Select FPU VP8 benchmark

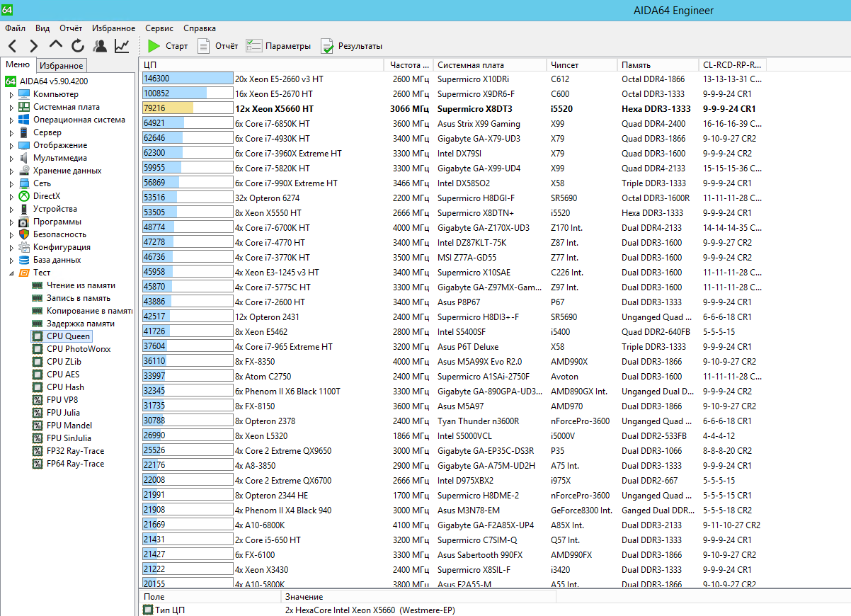click(x=62, y=400)
